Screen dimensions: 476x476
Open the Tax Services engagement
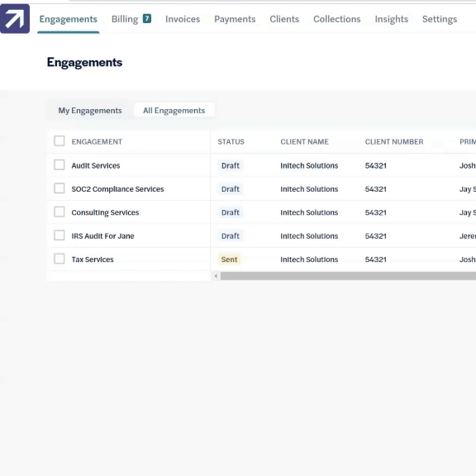click(93, 259)
